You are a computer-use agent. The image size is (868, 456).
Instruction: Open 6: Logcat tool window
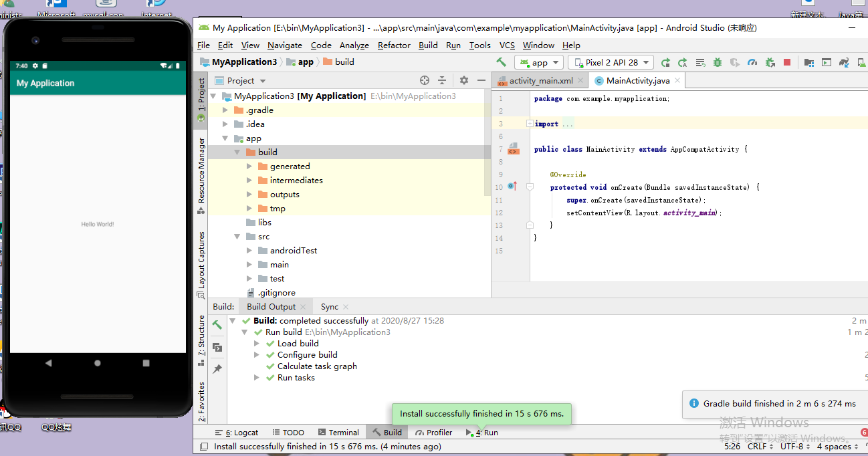click(237, 433)
